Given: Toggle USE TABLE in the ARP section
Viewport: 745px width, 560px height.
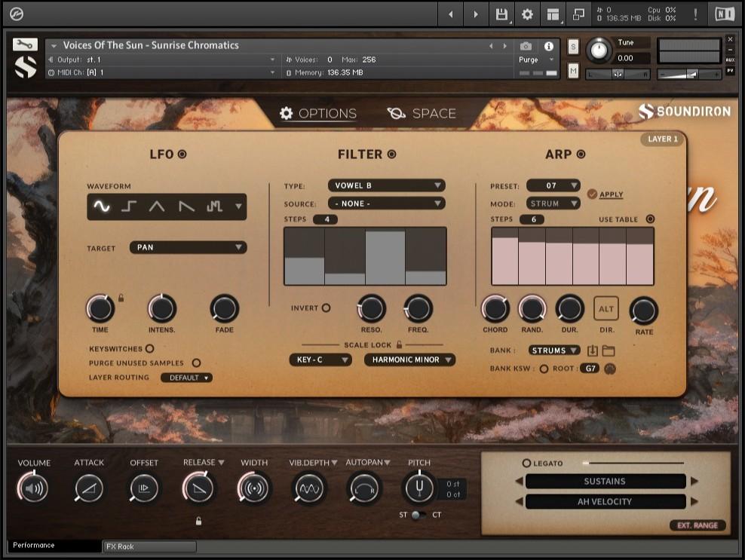Looking at the screenshot, I should point(648,219).
